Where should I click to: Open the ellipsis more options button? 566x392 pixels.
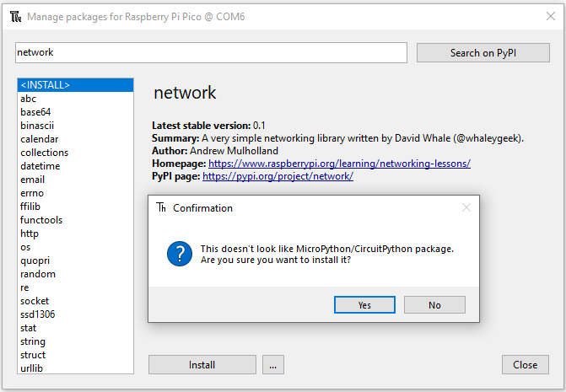(x=272, y=365)
